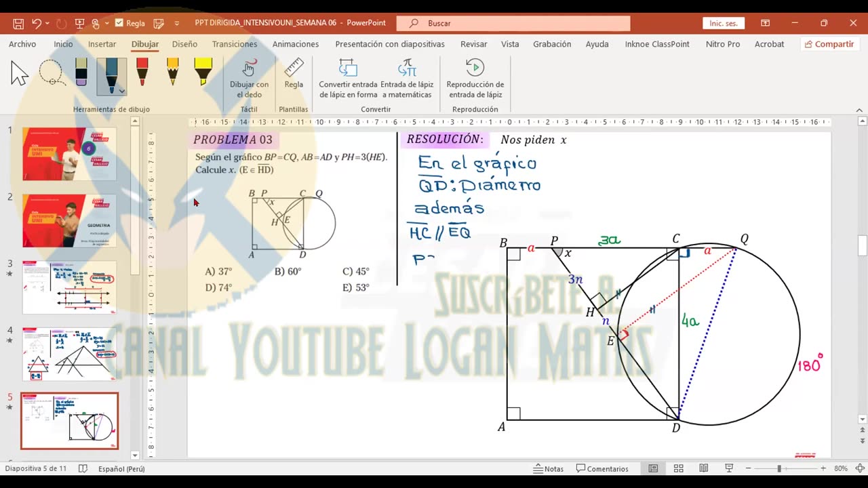The height and width of the screenshot is (488, 868).
Task: Select slide 4 thumbnail
Action: point(69,354)
